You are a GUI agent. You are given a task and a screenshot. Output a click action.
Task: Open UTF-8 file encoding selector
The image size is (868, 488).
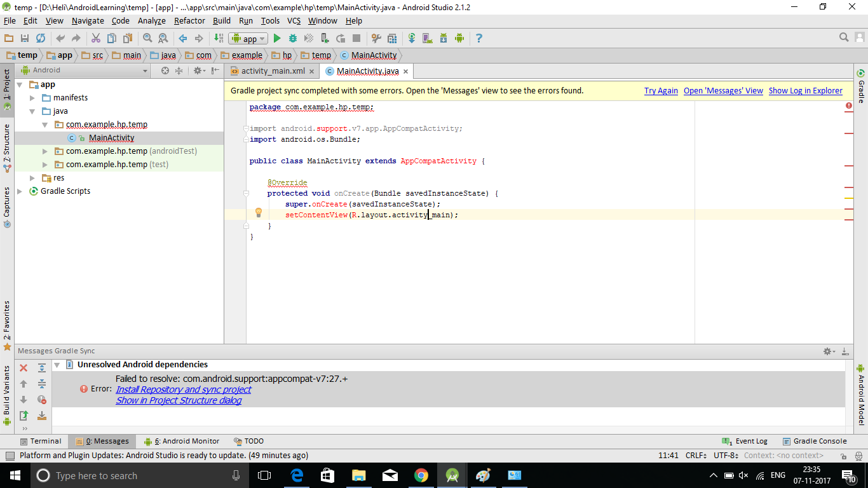726,456
